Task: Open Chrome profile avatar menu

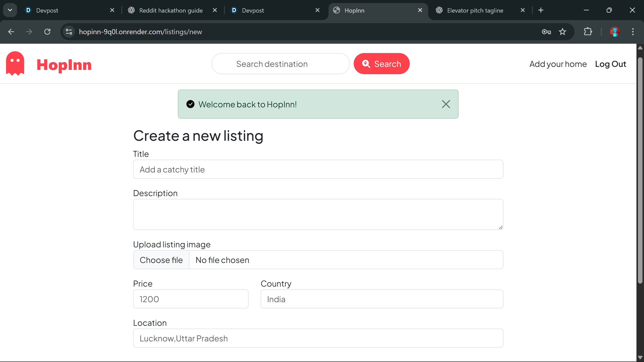Action: (x=615, y=32)
